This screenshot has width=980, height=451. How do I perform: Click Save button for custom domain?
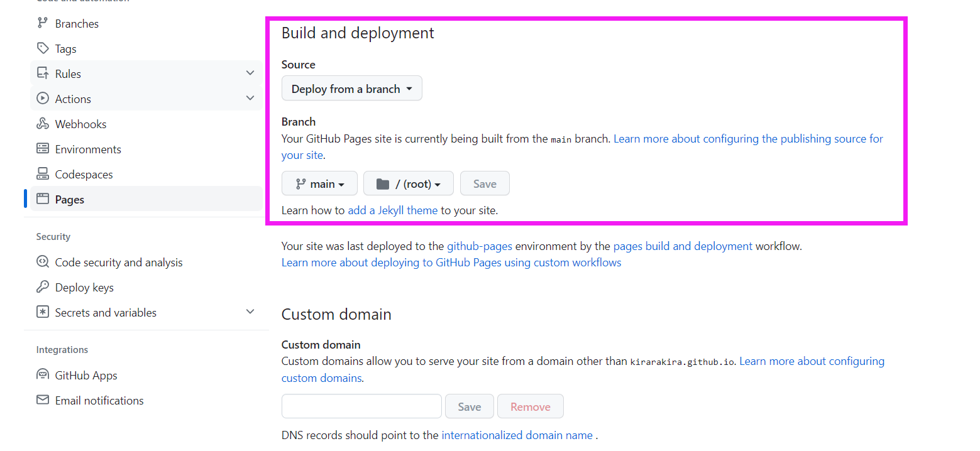click(470, 406)
